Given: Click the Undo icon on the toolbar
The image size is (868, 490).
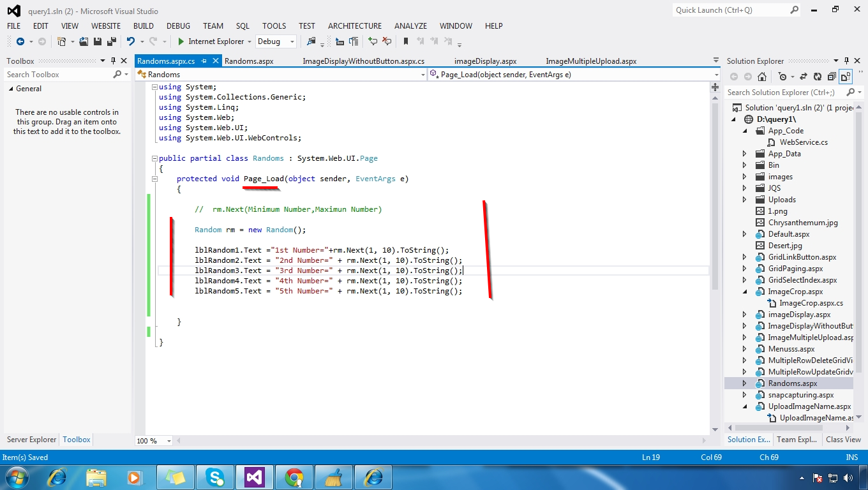Looking at the screenshot, I should tap(130, 41).
